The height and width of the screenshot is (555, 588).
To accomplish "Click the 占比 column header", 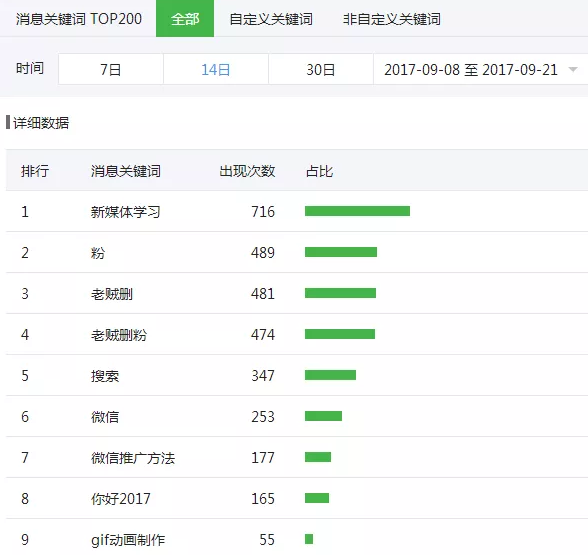I will [x=320, y=171].
